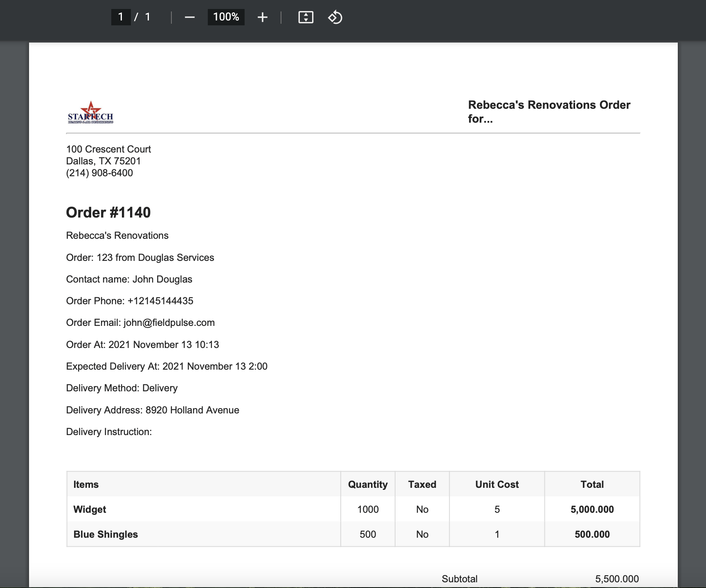This screenshot has width=706, height=588.
Task: Click the john@fieldpulse.com order email line
Action: (140, 323)
